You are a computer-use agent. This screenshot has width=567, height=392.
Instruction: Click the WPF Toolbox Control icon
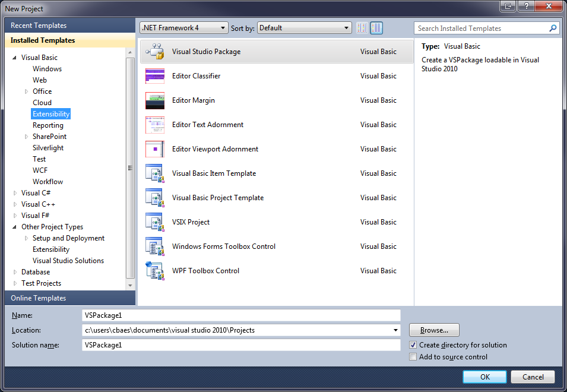tap(155, 271)
